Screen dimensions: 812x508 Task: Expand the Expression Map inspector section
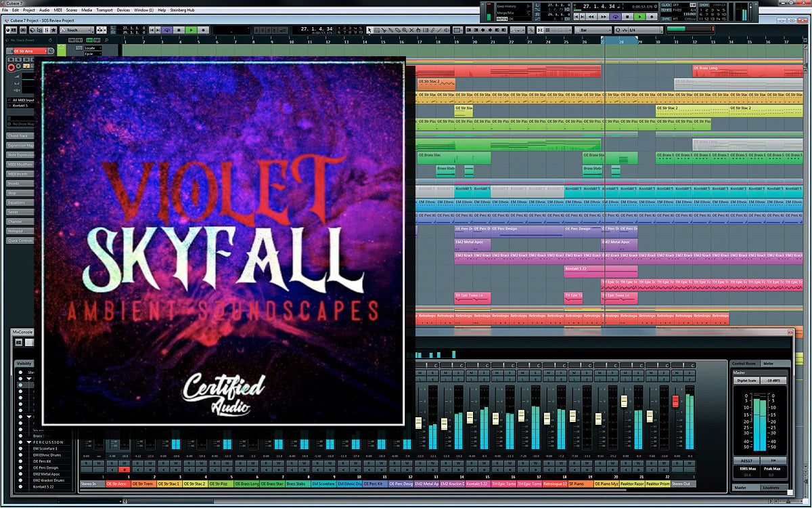(20, 145)
